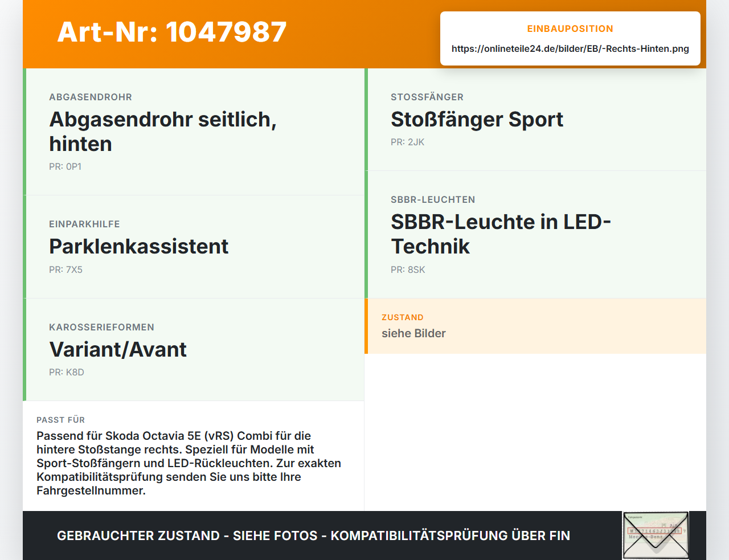Select the Parklenkassistent feature card
729x560 pixels.
tap(194, 247)
